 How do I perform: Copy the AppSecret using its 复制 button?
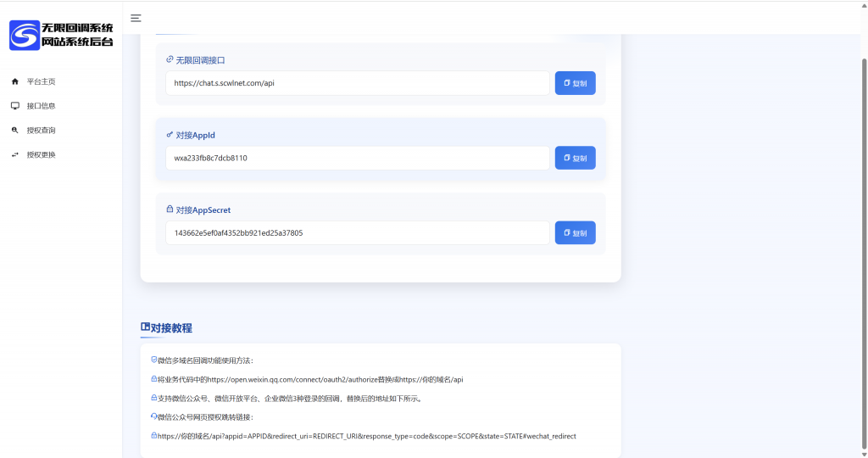click(x=575, y=232)
